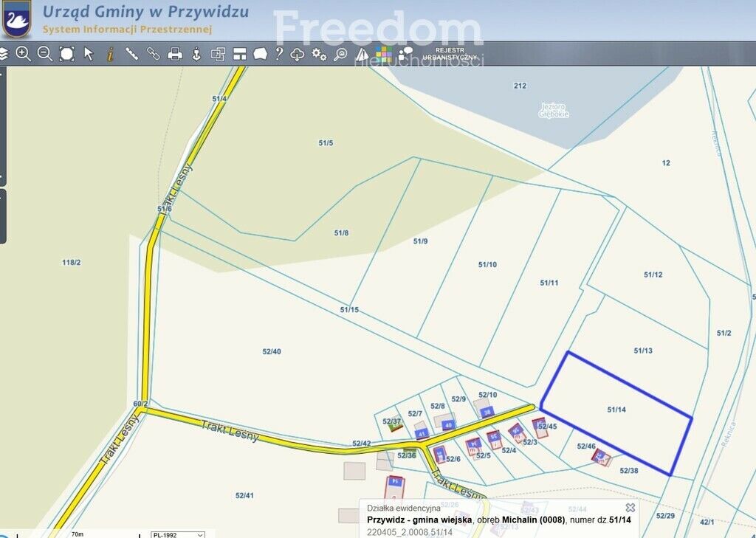Click the parcel label 52/41
The height and width of the screenshot is (538, 756).
pyautogui.click(x=244, y=496)
